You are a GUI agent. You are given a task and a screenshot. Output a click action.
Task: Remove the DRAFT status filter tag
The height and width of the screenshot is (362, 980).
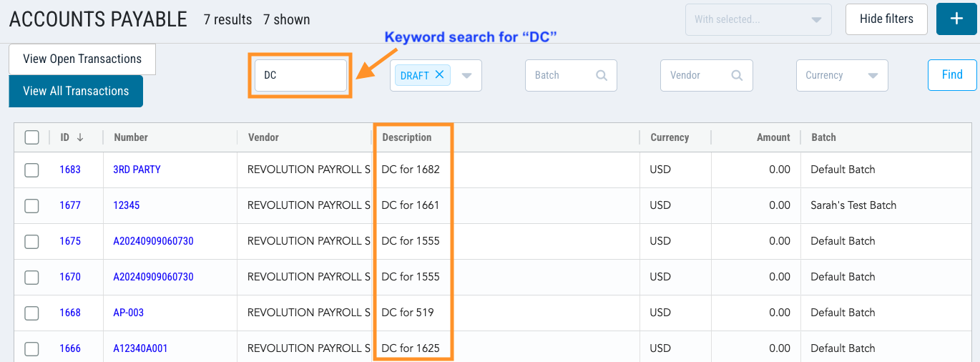click(440, 74)
